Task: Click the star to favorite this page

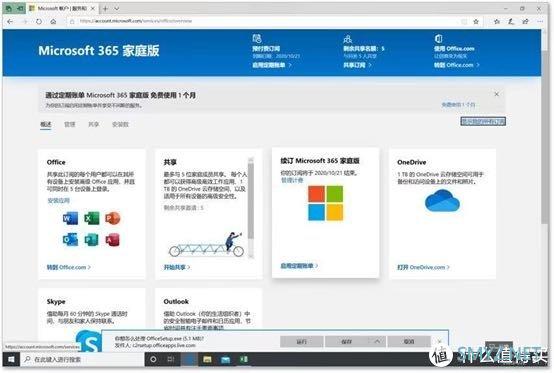Action: (476, 22)
